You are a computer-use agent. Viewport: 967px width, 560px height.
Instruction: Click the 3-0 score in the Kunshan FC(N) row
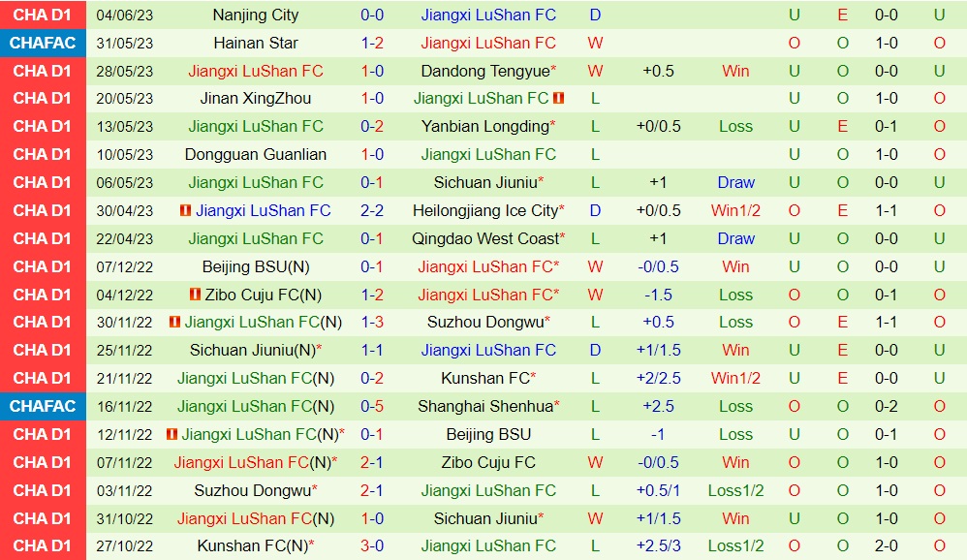(372, 546)
